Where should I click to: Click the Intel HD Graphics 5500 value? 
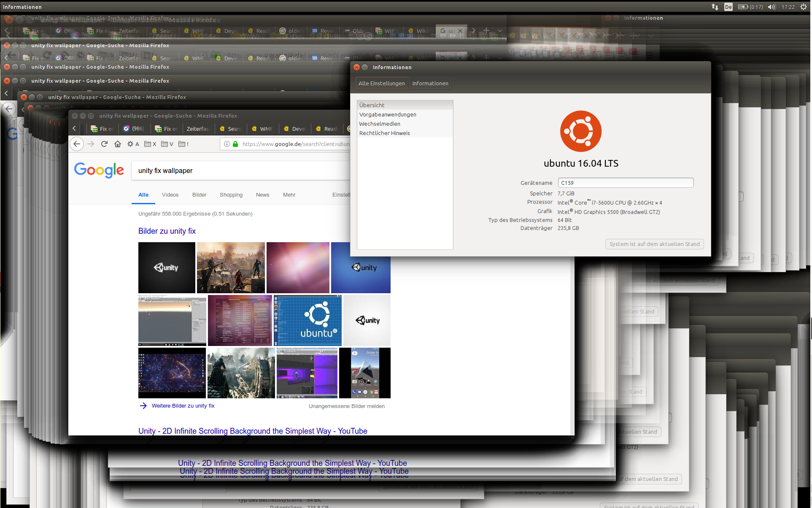pyautogui.click(x=609, y=212)
